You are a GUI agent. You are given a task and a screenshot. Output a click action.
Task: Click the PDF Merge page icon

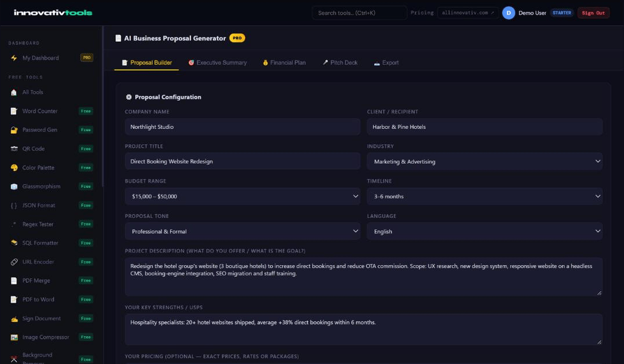(14, 281)
